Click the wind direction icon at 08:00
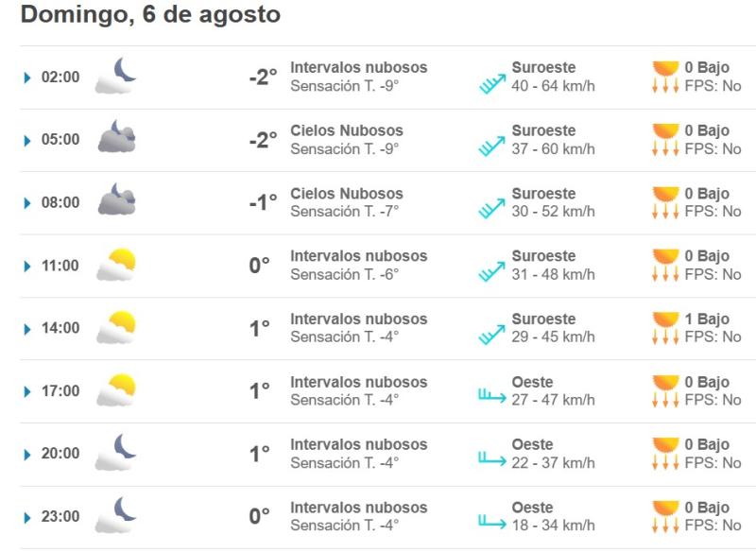 [492, 212]
